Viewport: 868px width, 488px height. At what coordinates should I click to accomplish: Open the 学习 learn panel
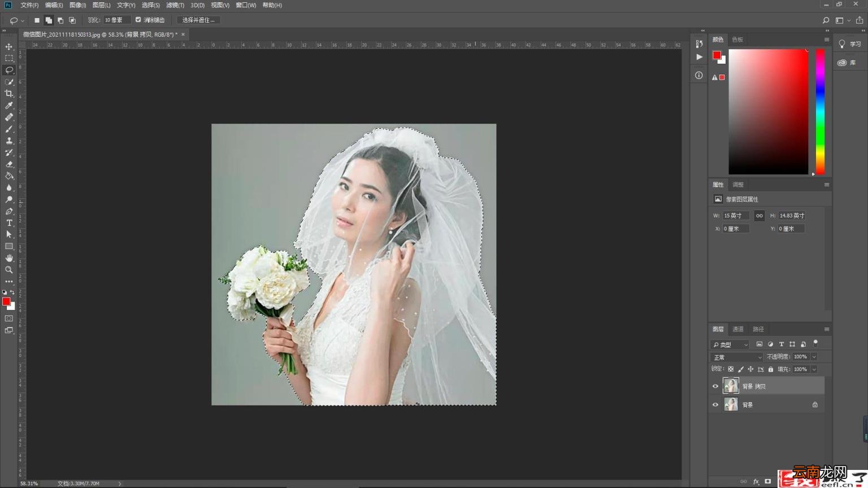coord(850,44)
